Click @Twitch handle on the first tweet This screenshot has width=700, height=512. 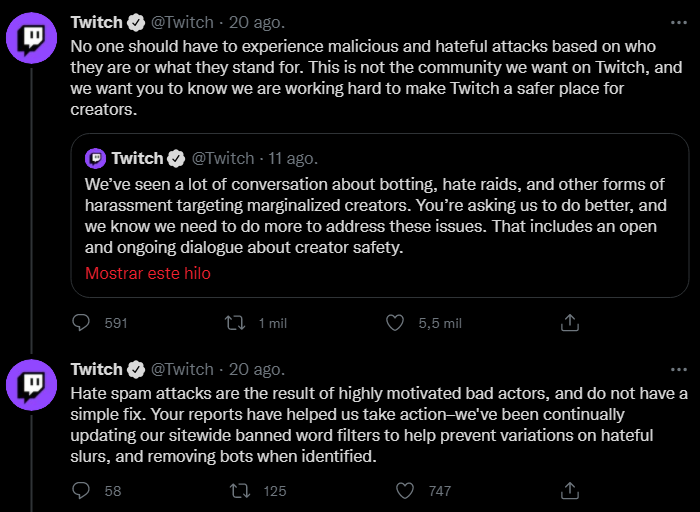183,22
